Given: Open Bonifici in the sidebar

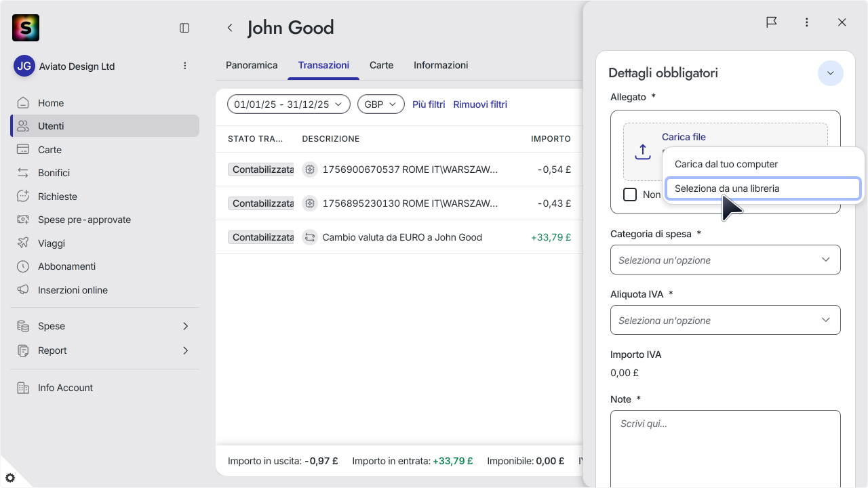Looking at the screenshot, I should click(x=104, y=173).
